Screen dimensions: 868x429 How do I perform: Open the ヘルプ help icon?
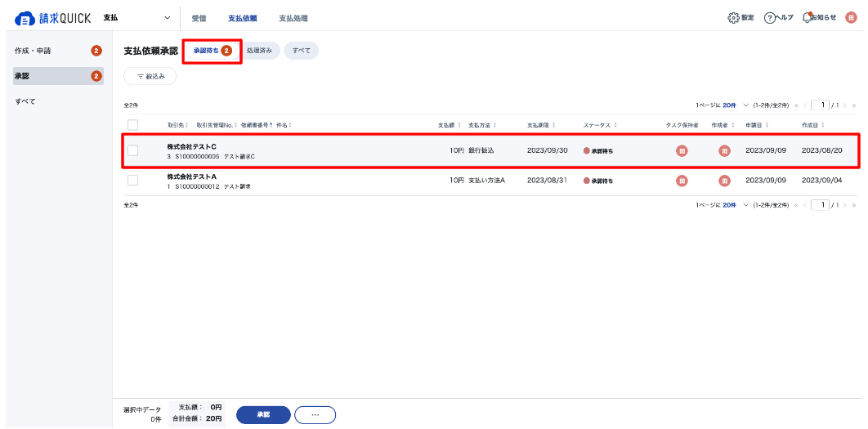coord(769,18)
